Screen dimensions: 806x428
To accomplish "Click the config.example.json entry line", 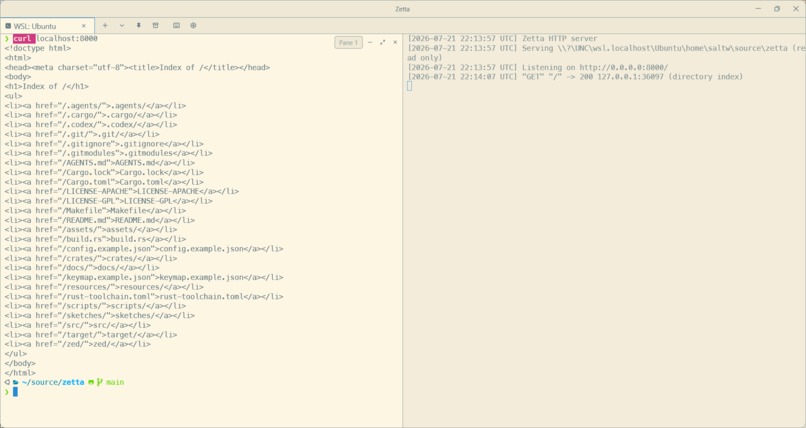I will coord(144,249).
